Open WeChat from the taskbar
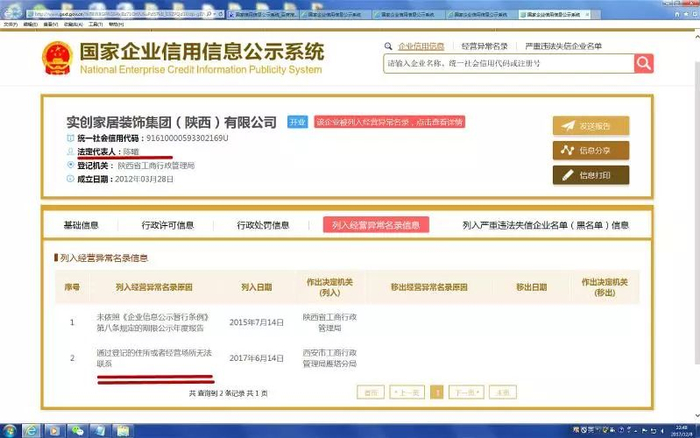700x438 pixels. 77,431
